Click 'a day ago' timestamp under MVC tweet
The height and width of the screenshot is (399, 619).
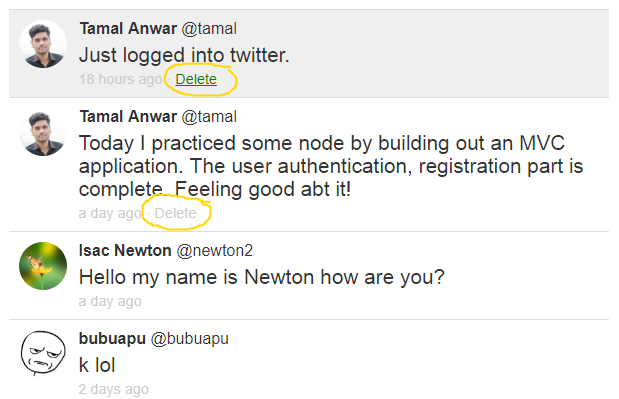click(110, 213)
